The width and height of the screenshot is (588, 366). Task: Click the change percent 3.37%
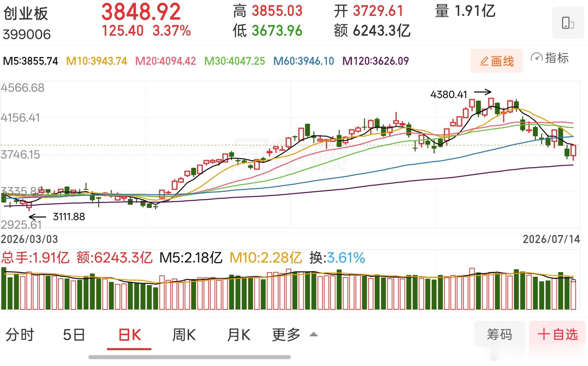172,31
